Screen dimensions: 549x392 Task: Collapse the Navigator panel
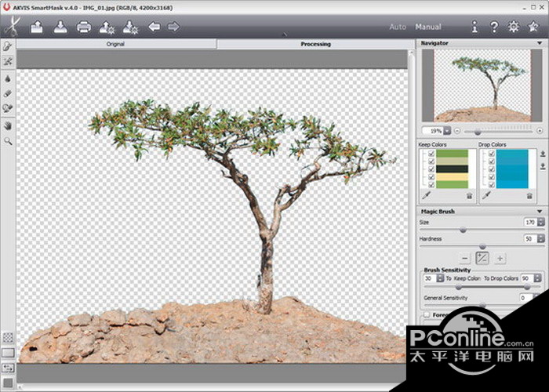(x=539, y=42)
